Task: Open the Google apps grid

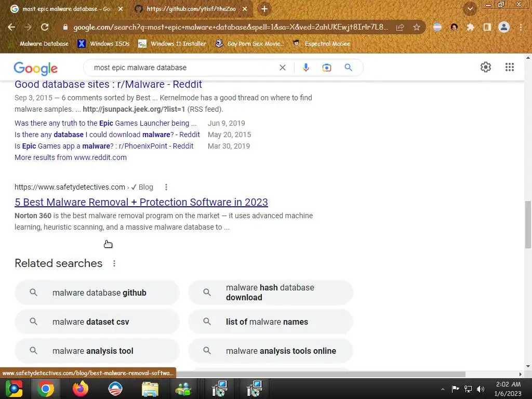Action: pyautogui.click(x=509, y=67)
